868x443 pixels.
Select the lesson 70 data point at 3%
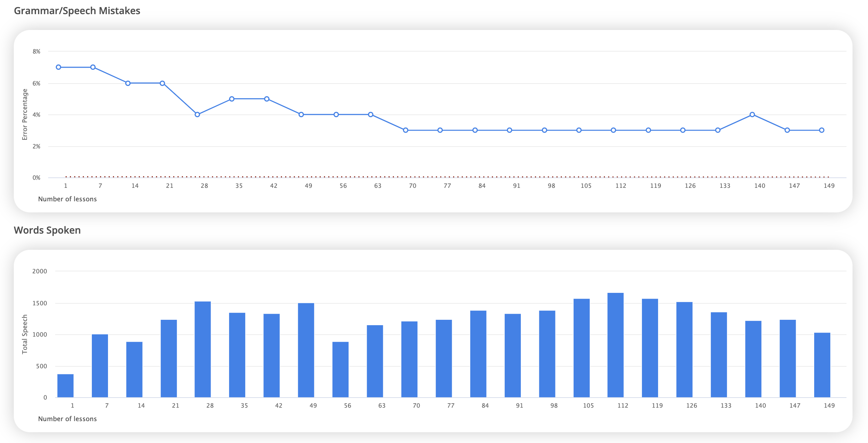pyautogui.click(x=406, y=130)
